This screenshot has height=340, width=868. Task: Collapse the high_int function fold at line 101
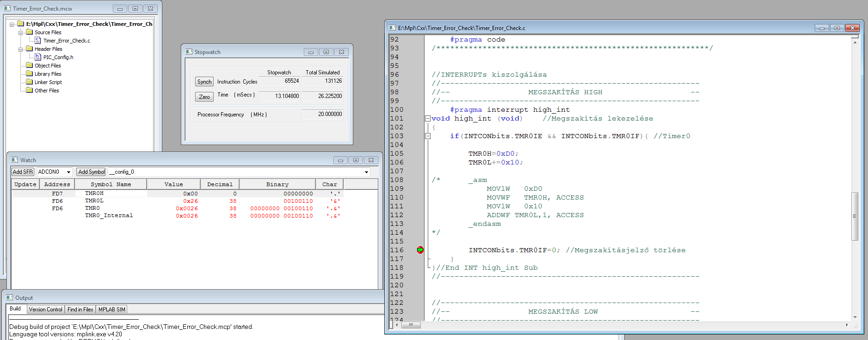pyautogui.click(x=428, y=119)
